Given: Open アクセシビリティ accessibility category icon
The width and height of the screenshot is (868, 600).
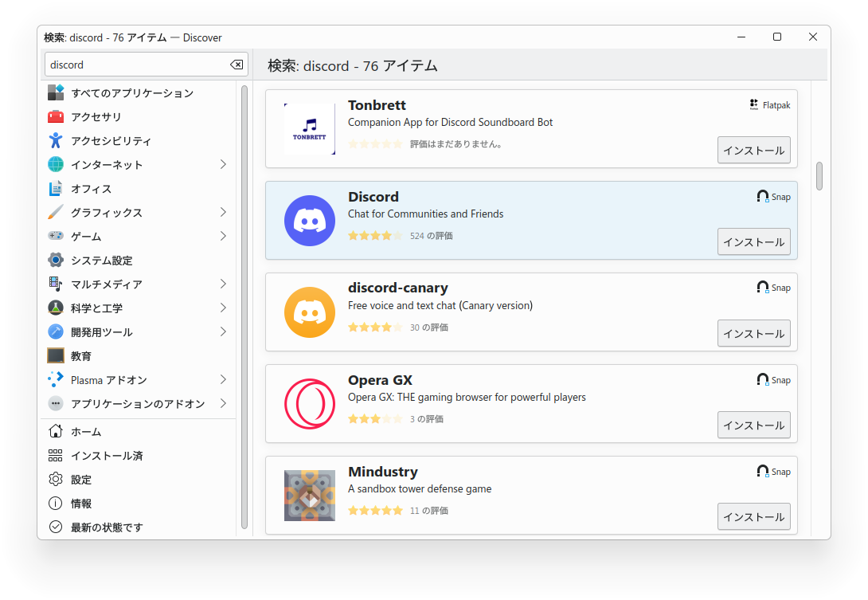Looking at the screenshot, I should (x=56, y=141).
